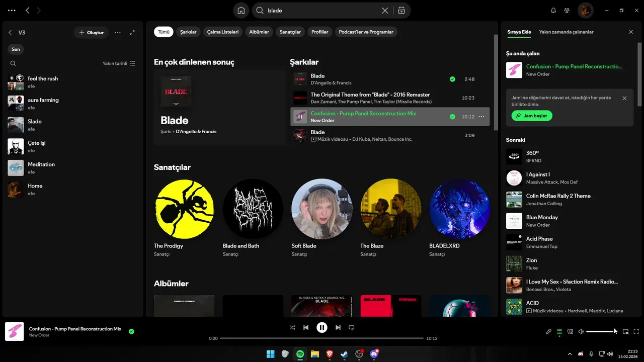Open Steam from the Windows taskbar

pyautogui.click(x=344, y=354)
